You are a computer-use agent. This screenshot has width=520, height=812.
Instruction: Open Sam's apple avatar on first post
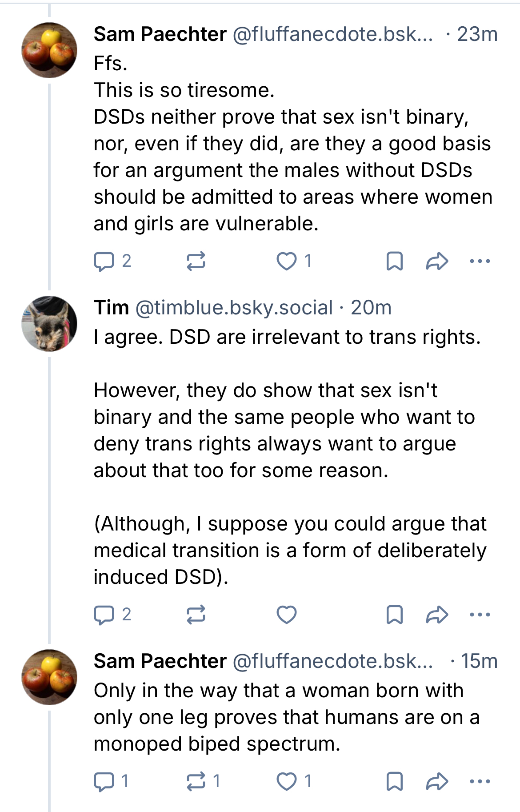tap(49, 50)
